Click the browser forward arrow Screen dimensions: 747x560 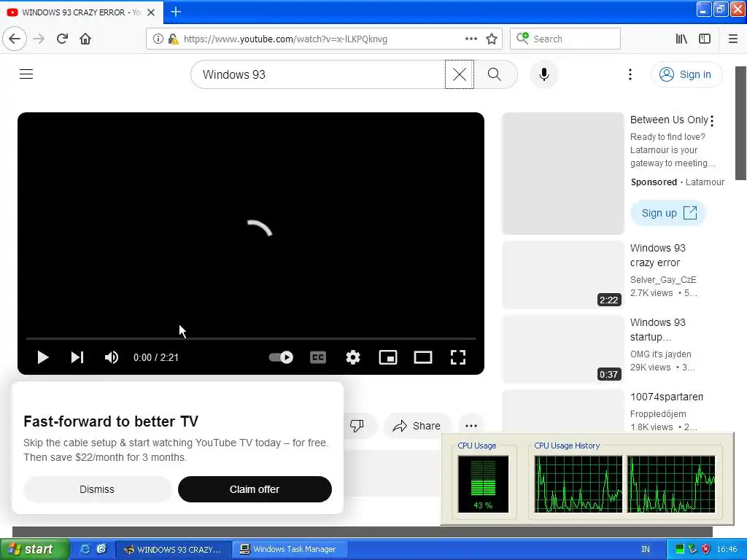pos(39,39)
